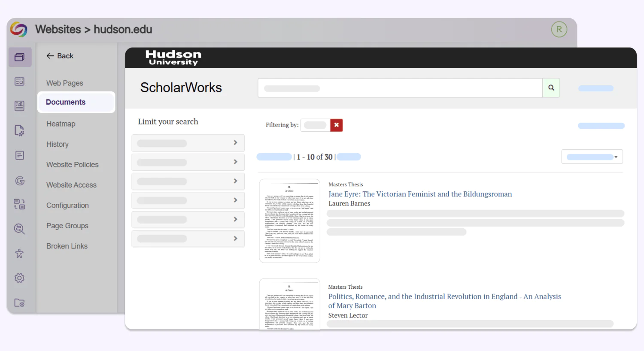Click the ScholarWorks search magnifier button
This screenshot has height=351, width=644.
[551, 88]
